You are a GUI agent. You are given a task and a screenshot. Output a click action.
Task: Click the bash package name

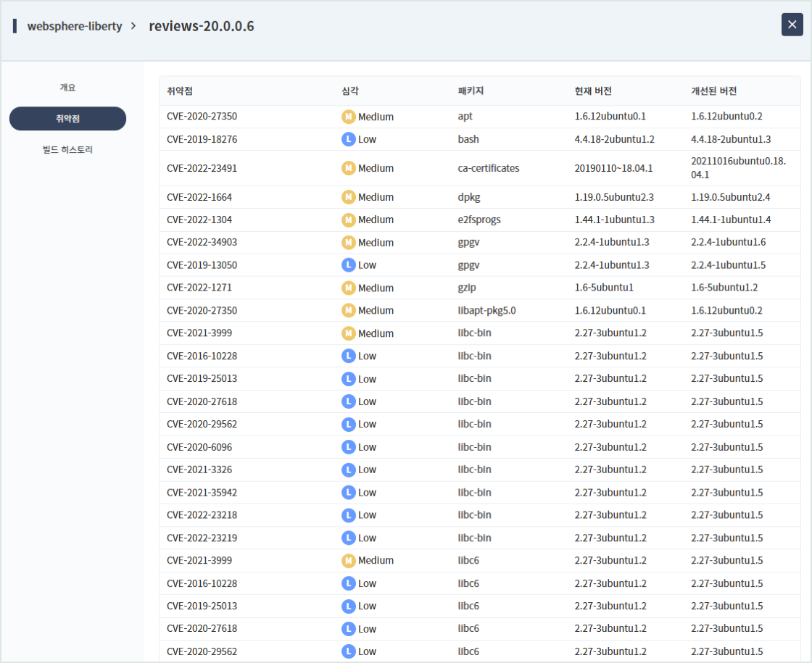coord(468,139)
